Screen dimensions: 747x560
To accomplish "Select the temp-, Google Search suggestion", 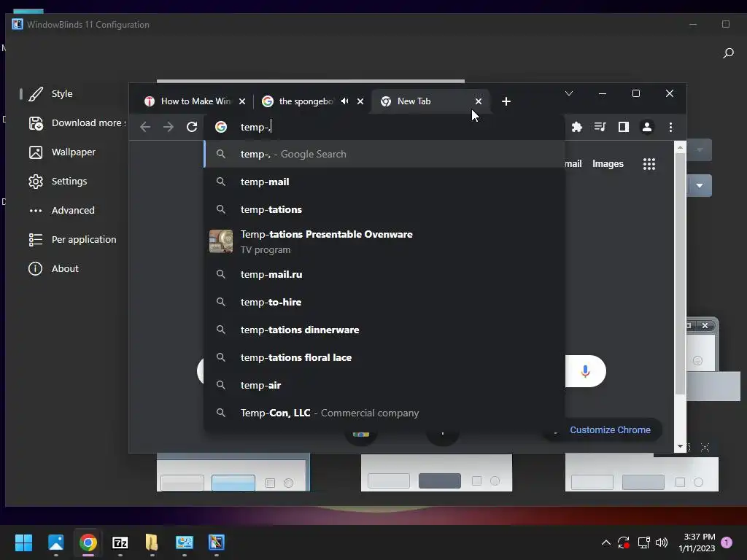I will pyautogui.click(x=384, y=154).
